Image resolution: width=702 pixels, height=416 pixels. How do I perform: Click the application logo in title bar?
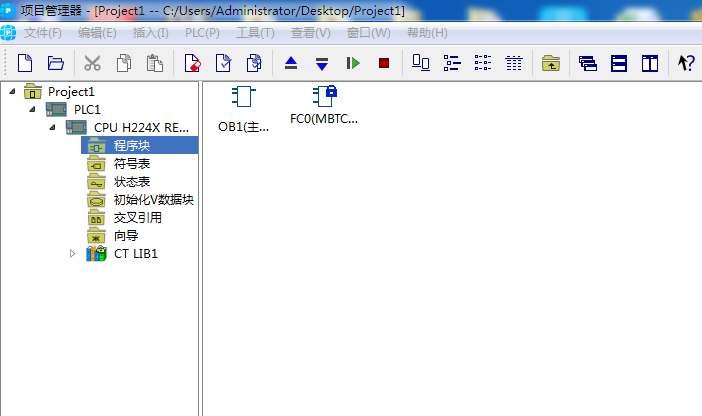click(8, 11)
